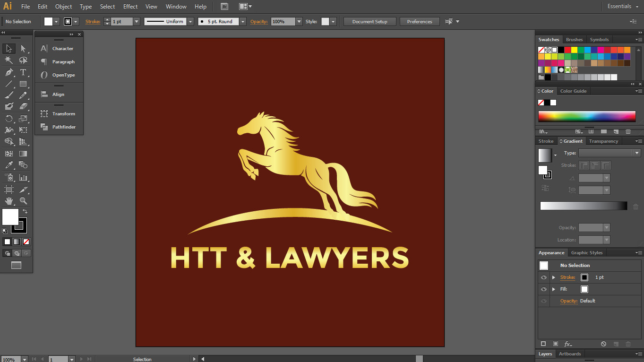Select the Gradient tool

point(23,154)
